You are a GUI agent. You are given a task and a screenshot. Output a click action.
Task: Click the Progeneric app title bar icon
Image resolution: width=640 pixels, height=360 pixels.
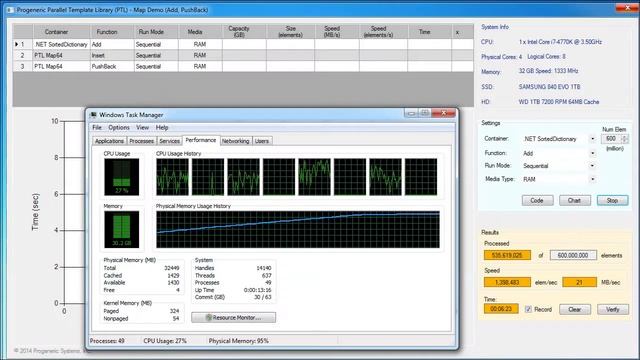(x=10, y=10)
